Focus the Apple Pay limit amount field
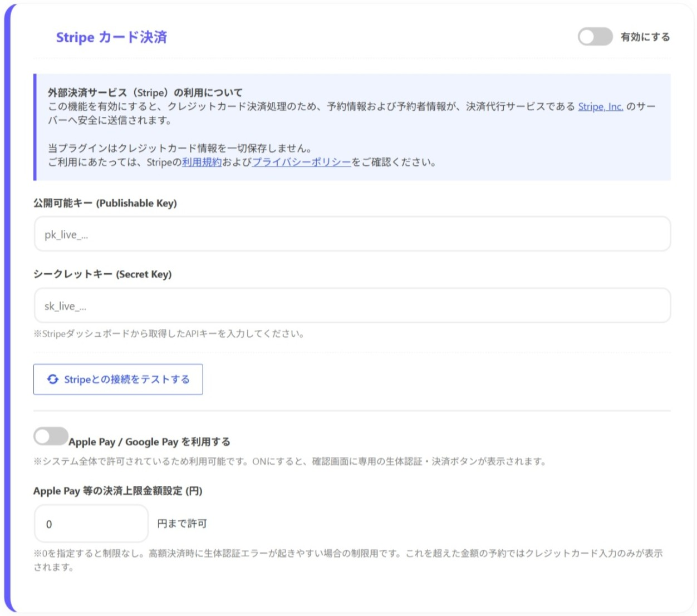This screenshot has width=697, height=616. [x=91, y=524]
